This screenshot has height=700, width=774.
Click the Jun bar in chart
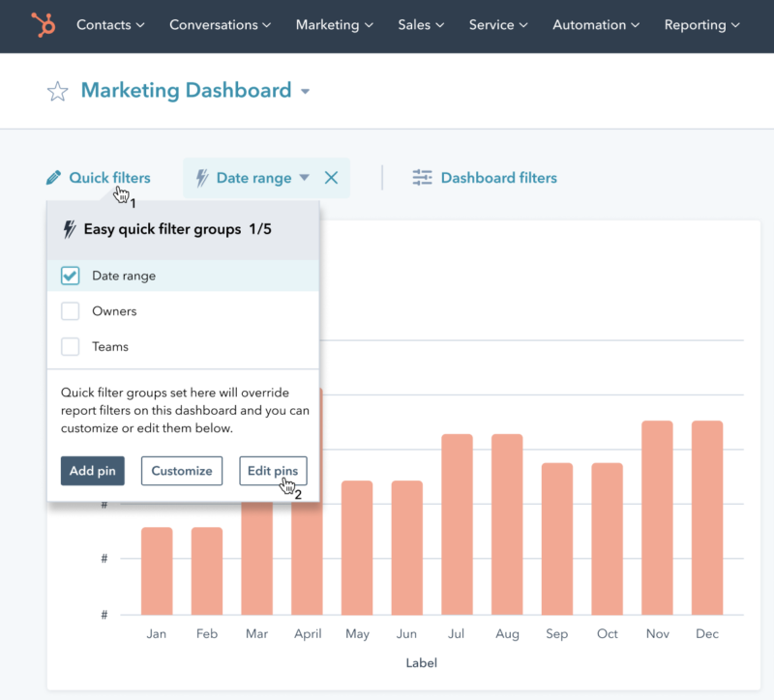tap(406, 547)
